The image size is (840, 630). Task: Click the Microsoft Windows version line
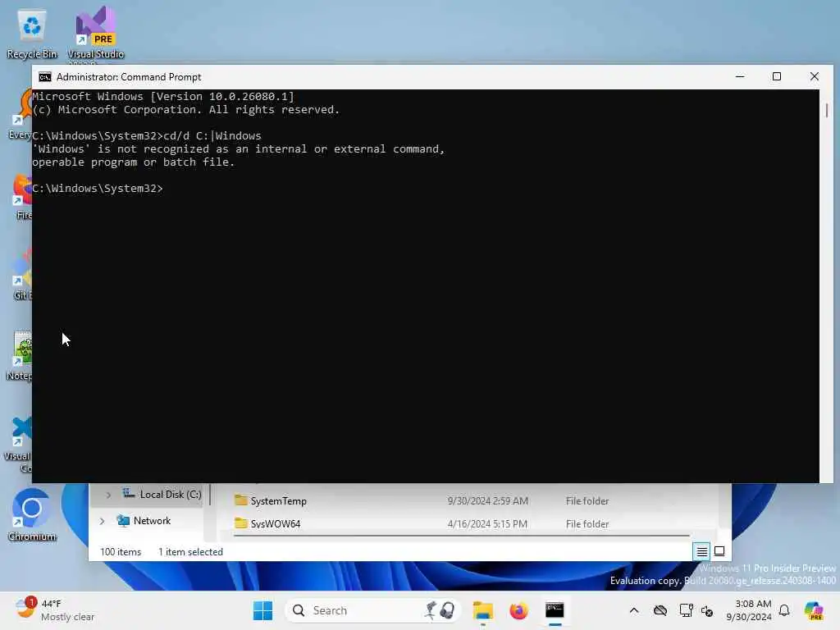point(163,97)
